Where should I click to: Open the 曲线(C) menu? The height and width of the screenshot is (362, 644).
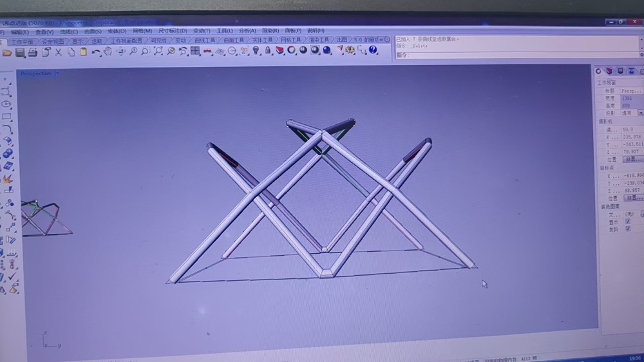coord(69,32)
